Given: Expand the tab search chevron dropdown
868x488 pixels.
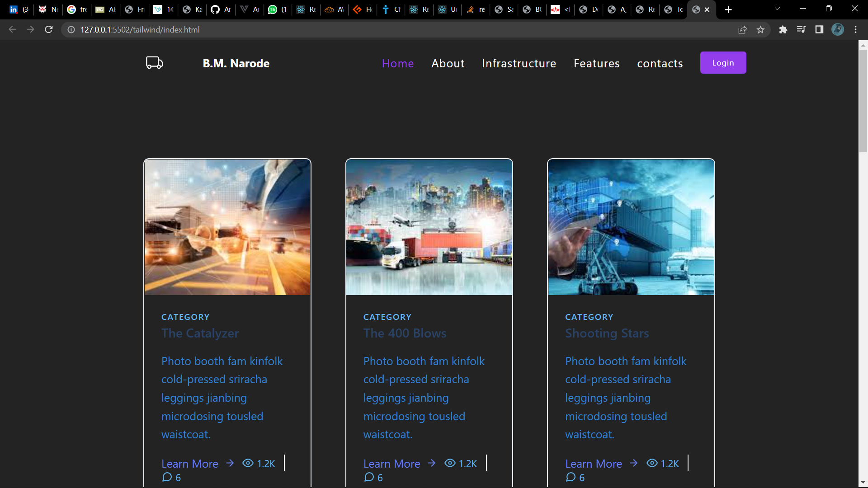Looking at the screenshot, I should click(777, 9).
